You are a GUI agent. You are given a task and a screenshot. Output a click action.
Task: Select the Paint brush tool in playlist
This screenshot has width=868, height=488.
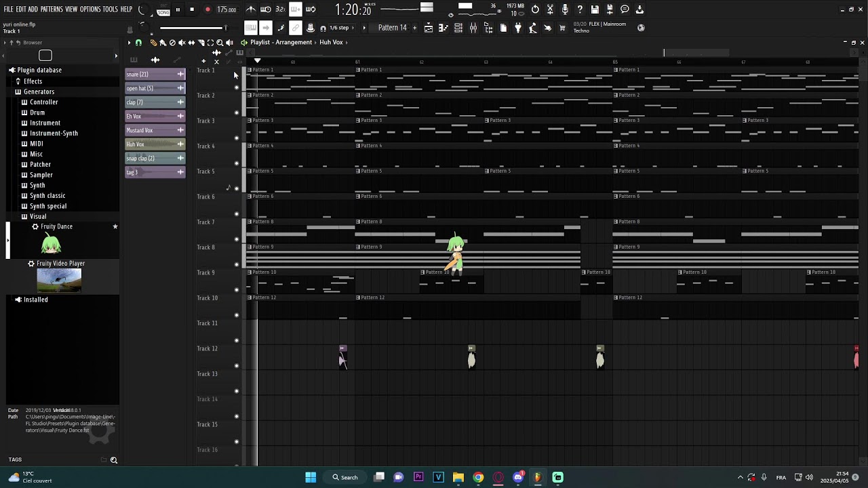pos(163,43)
